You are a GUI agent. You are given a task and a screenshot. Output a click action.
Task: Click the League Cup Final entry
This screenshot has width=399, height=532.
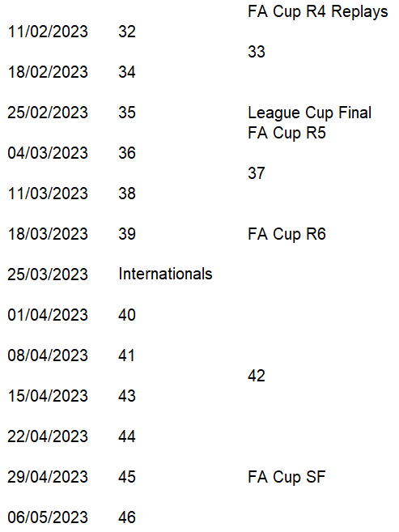pyautogui.click(x=309, y=113)
